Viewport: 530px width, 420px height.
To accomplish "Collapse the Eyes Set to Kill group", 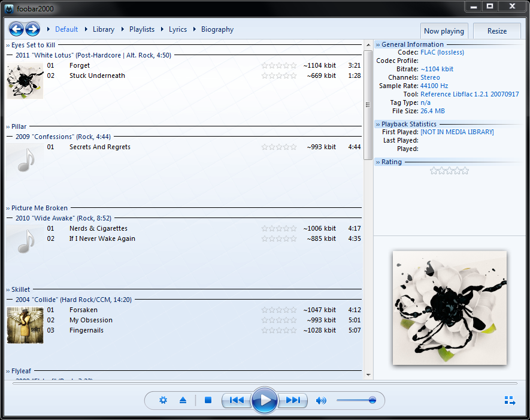I will tap(8, 46).
